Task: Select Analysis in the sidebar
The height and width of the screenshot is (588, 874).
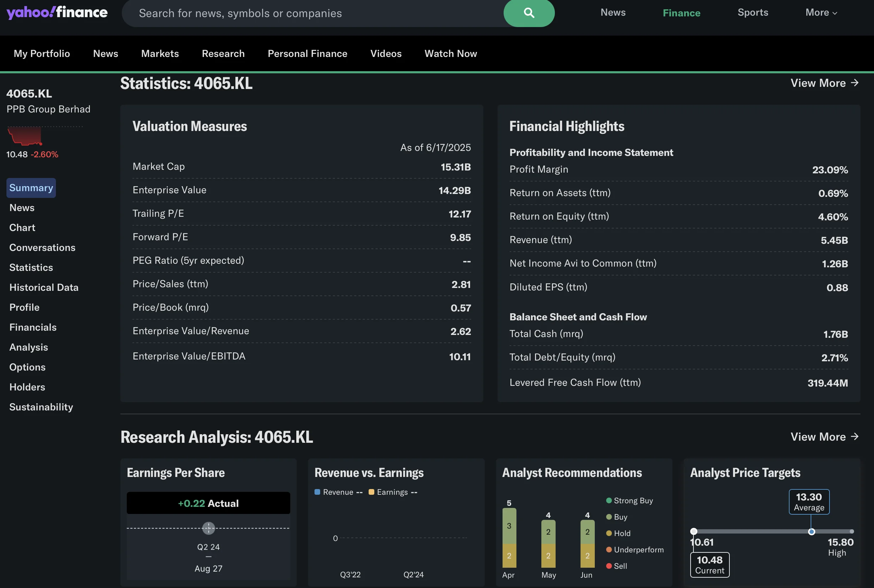Action: tap(28, 347)
